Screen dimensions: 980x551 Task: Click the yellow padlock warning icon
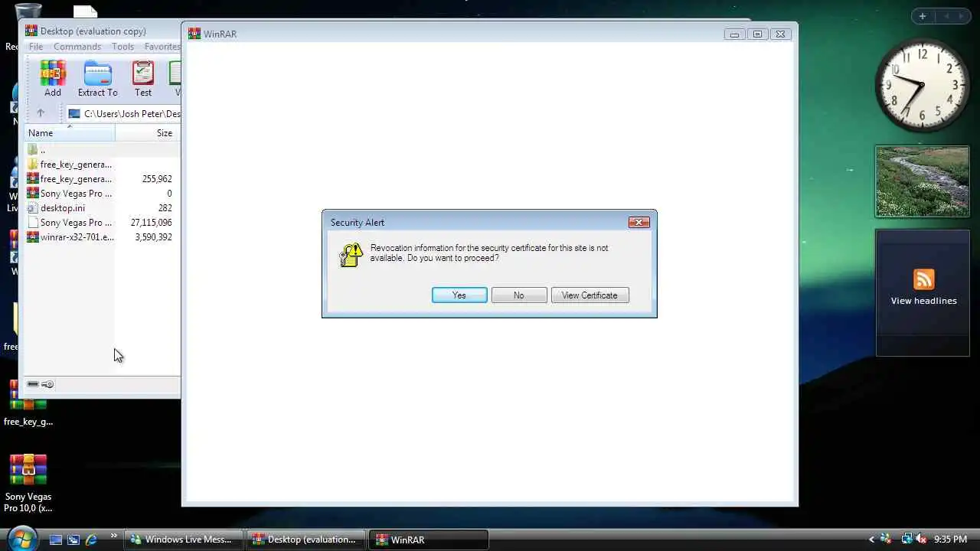(351, 255)
